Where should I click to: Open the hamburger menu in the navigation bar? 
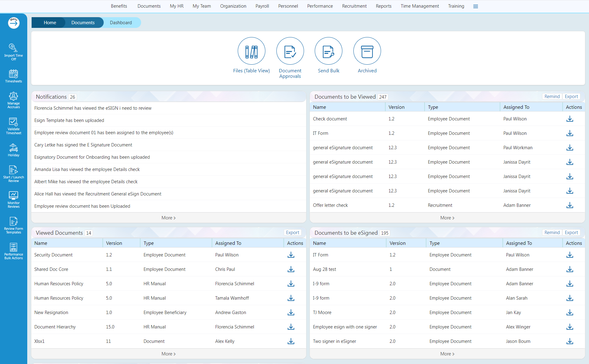click(475, 6)
